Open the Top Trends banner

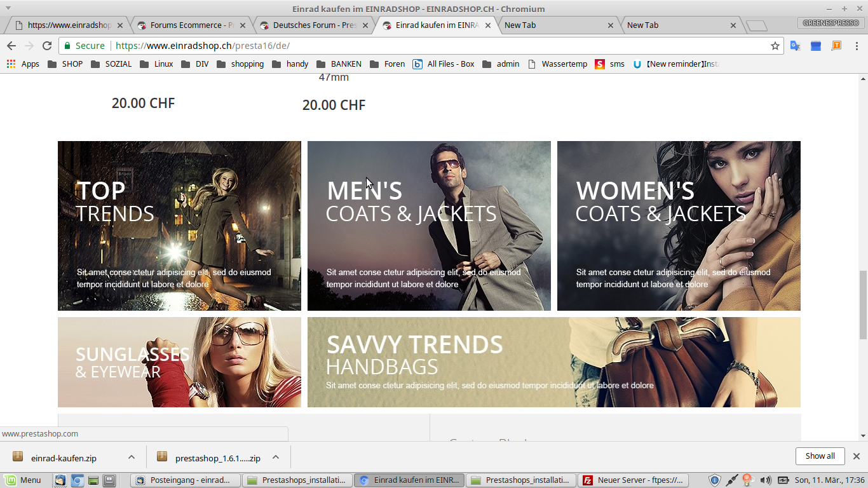pyautogui.click(x=179, y=226)
